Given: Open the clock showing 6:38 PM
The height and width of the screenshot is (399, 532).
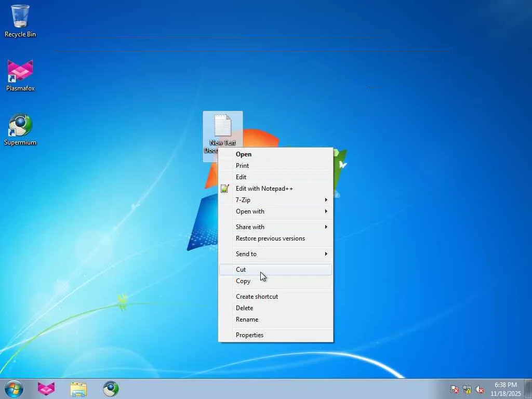Looking at the screenshot, I should (506, 389).
